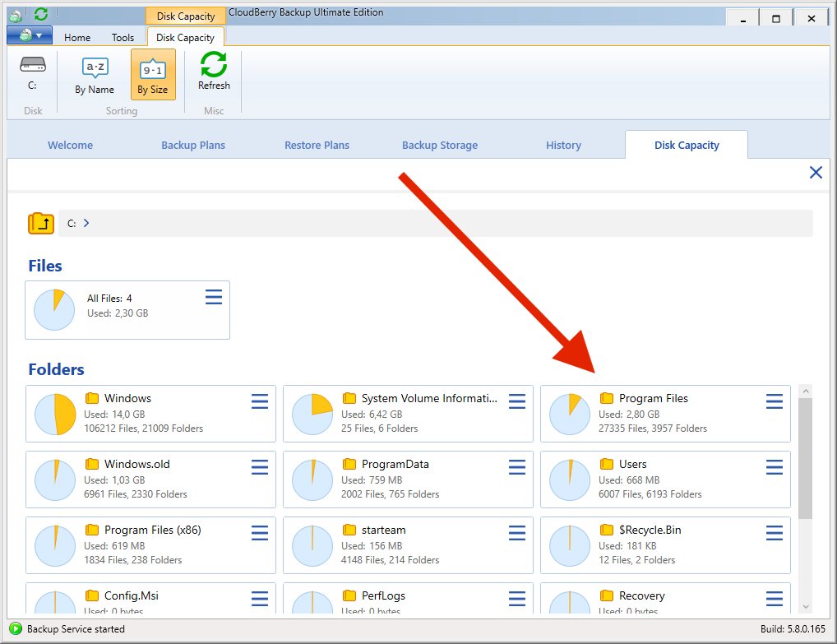
Task: Click the up-folder navigation icon
Action: point(41,223)
